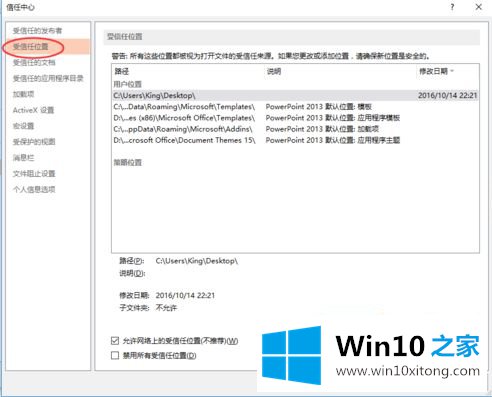Show the 宏设置 options
This screenshot has height=397, width=492.
tap(23, 126)
